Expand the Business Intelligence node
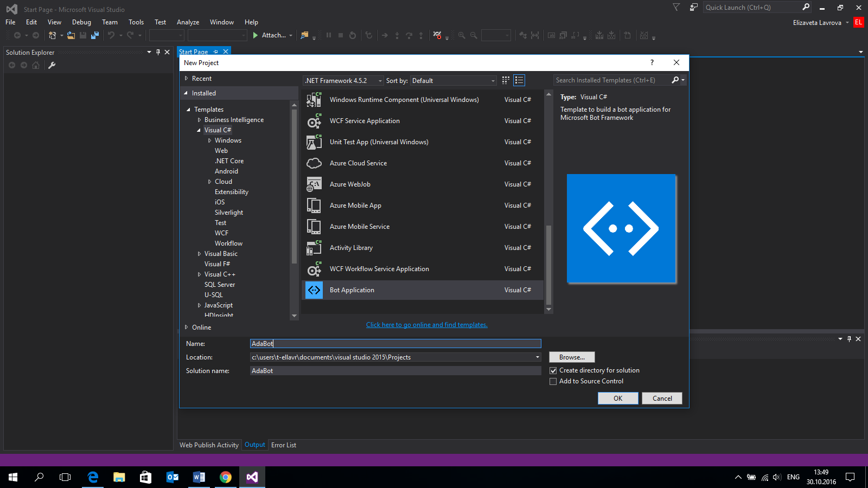Viewport: 868px width, 488px height. [x=199, y=120]
